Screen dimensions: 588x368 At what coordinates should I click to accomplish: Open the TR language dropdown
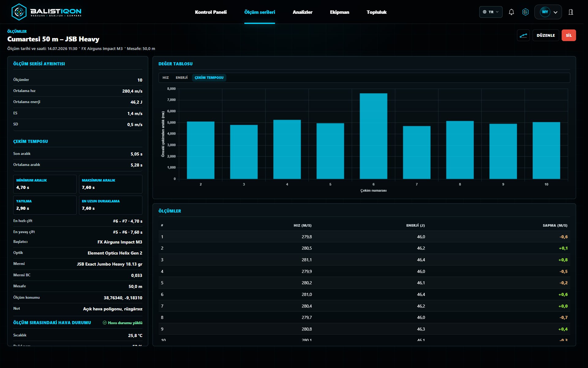click(x=491, y=12)
